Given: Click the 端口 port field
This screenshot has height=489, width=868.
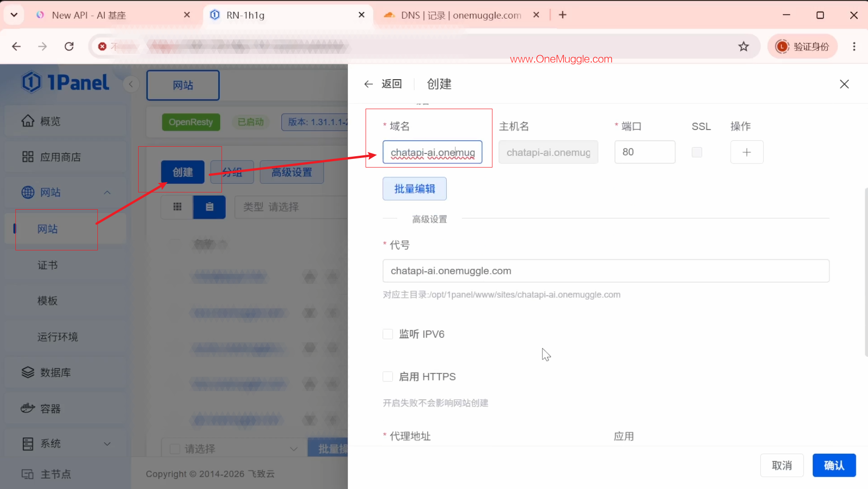Looking at the screenshot, I should (x=645, y=152).
